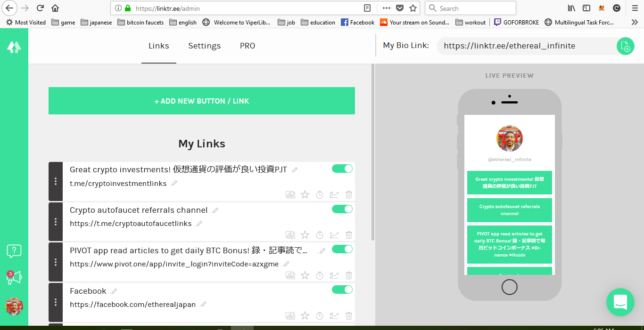This screenshot has width=644, height=330.
Task: Grab the drag handle of Great crypto link
Action: pos(56,181)
